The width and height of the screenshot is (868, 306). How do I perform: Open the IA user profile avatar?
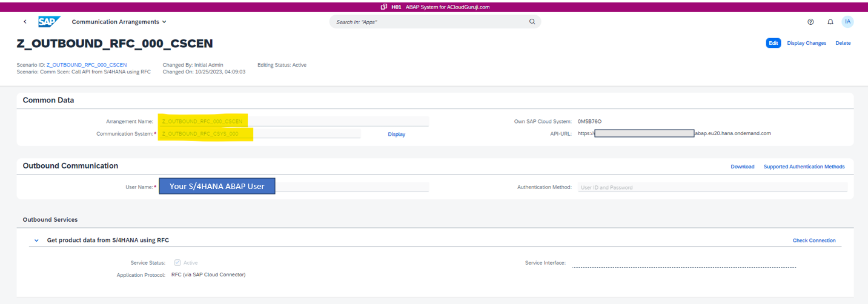click(847, 22)
